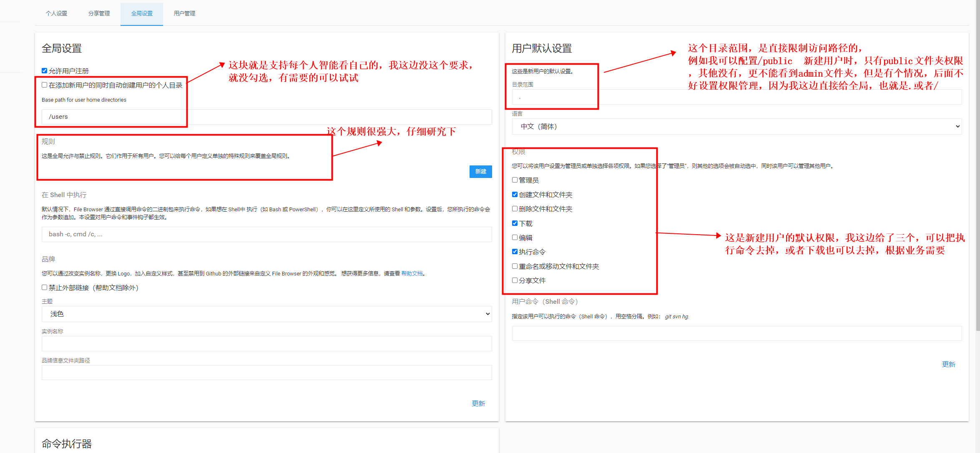Open the 个人设置 tab
The image size is (980, 453).
pos(56,13)
